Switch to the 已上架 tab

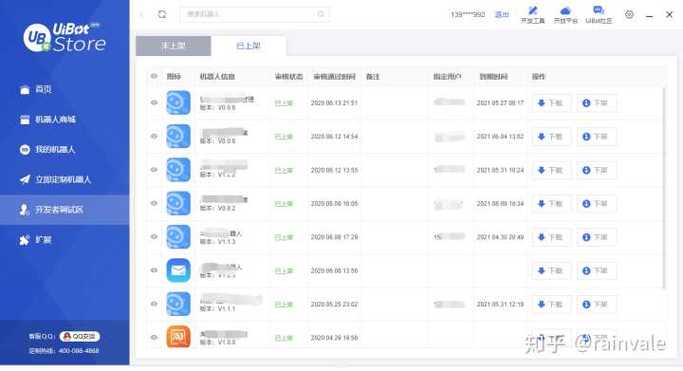pos(248,46)
